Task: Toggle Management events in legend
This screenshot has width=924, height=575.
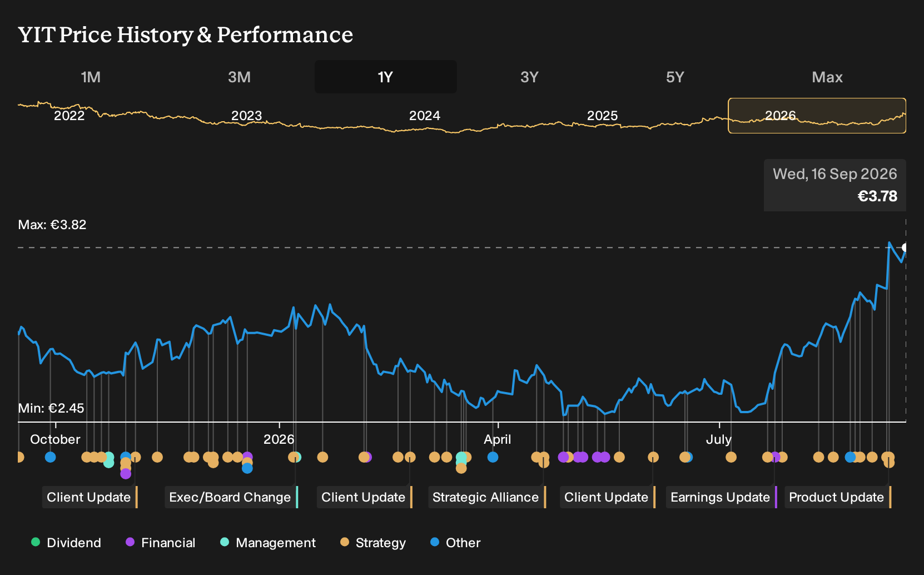Action: (268, 543)
